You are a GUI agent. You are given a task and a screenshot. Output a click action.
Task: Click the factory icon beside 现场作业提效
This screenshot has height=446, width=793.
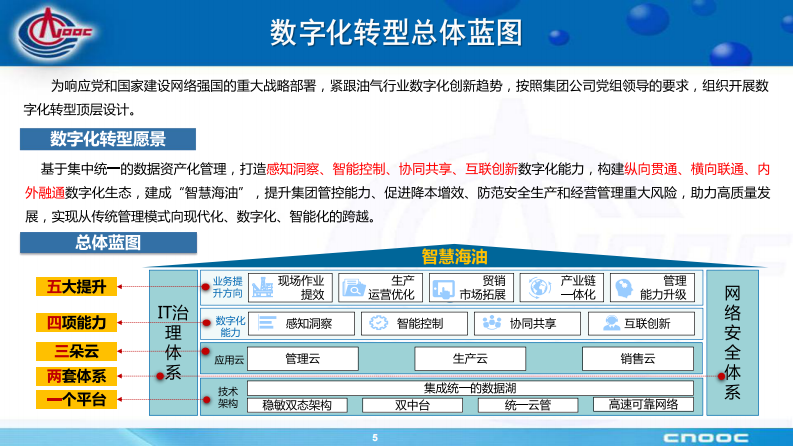[x=262, y=288]
